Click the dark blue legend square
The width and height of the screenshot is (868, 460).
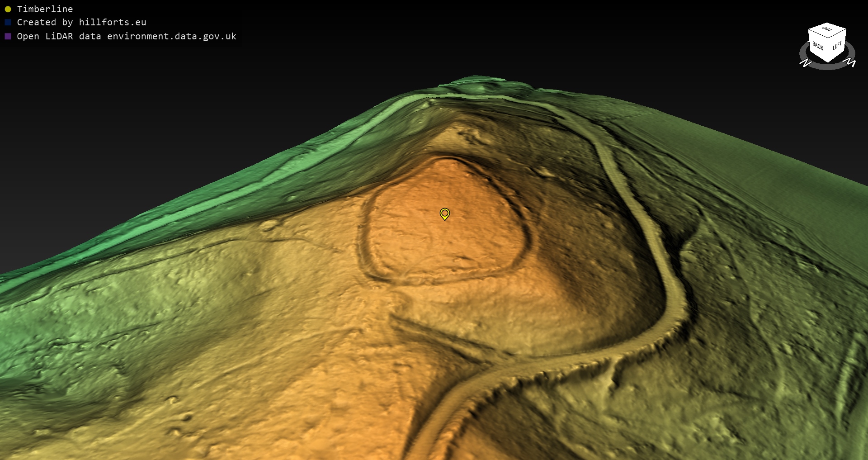[x=8, y=22]
